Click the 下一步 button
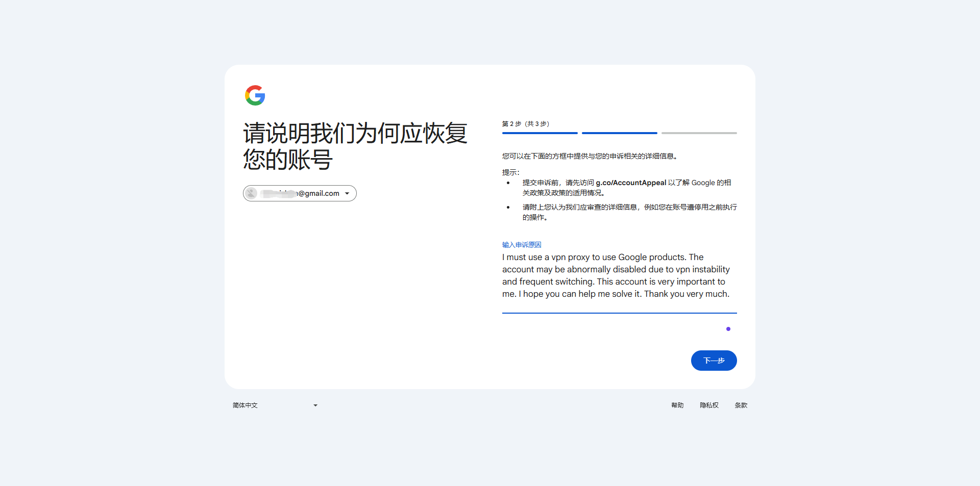 tap(714, 361)
